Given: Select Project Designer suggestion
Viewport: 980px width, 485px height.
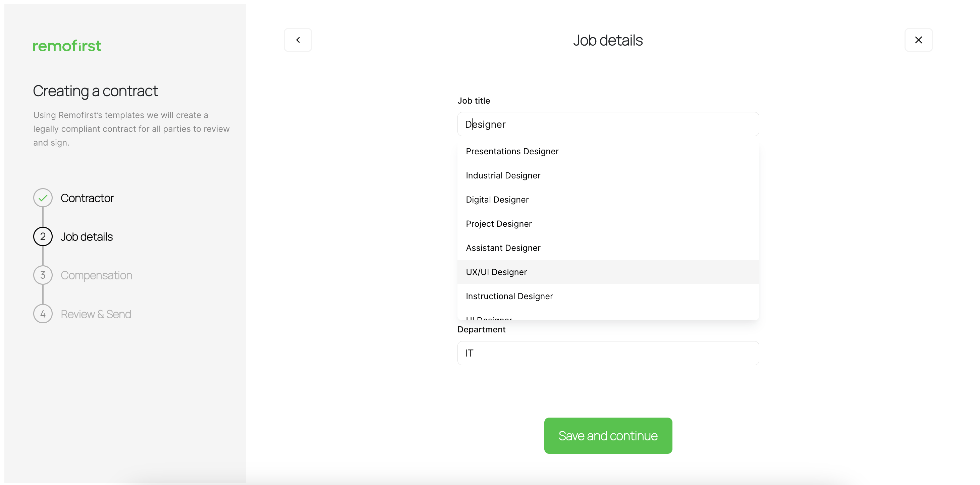Looking at the screenshot, I should pos(499,224).
